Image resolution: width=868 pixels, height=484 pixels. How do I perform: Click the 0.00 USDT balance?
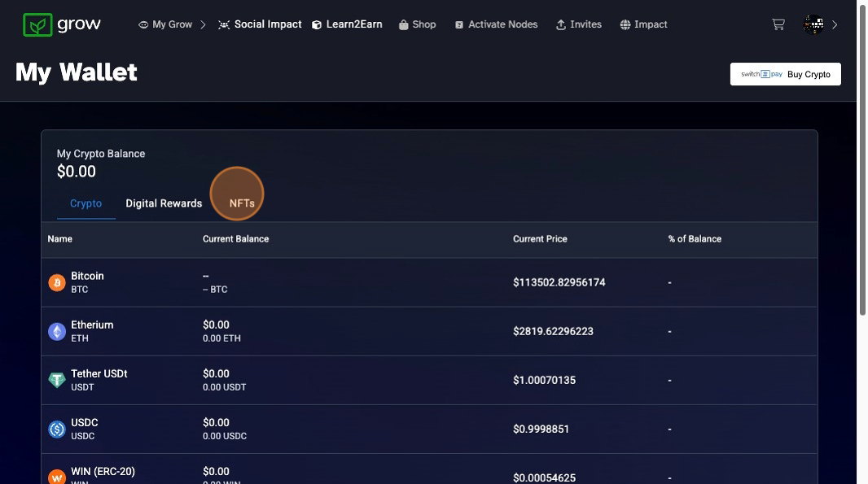224,387
